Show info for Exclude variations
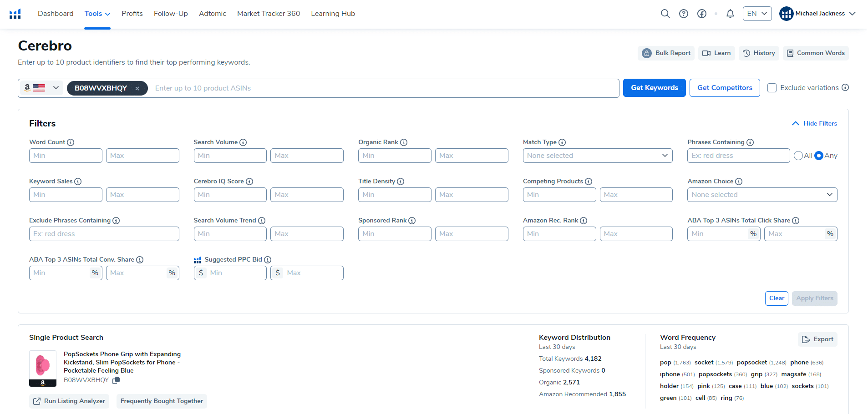Image resolution: width=868 pixels, height=414 pixels. [x=845, y=87]
